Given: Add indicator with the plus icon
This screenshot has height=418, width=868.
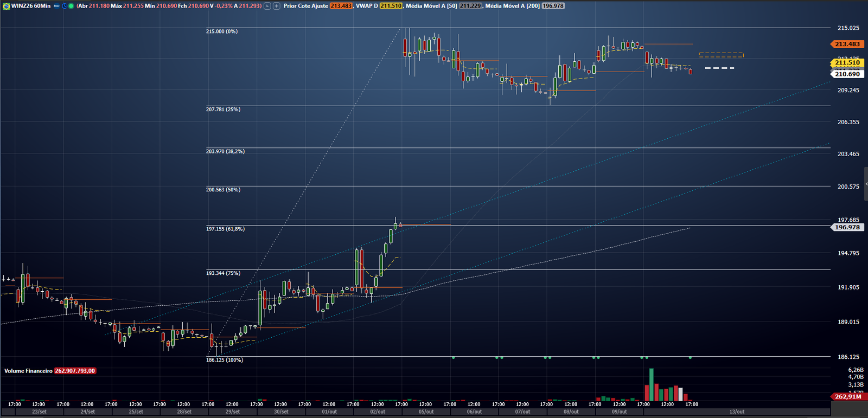Looking at the screenshot, I should (x=277, y=6).
